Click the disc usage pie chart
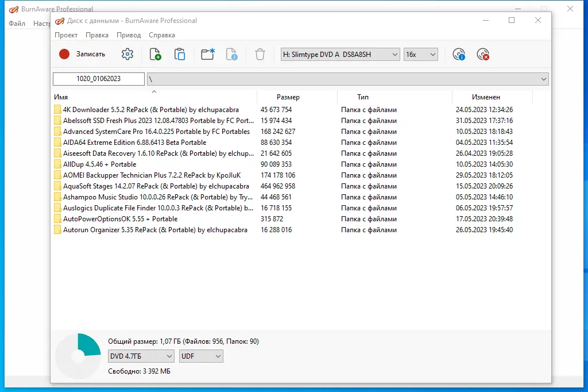Viewport: 588px width, 392px height. pos(78,356)
